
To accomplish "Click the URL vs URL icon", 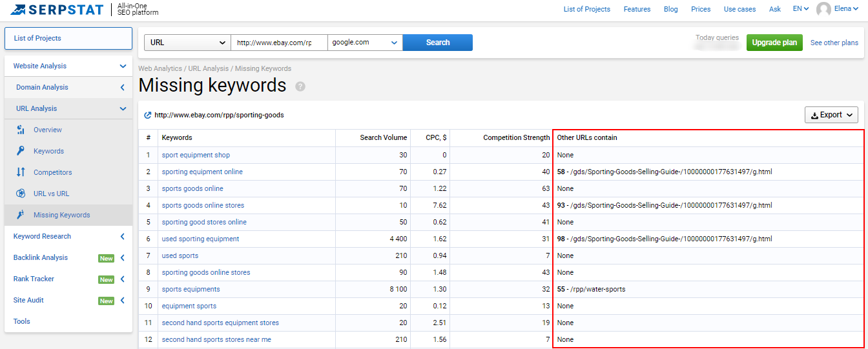I will [21, 194].
